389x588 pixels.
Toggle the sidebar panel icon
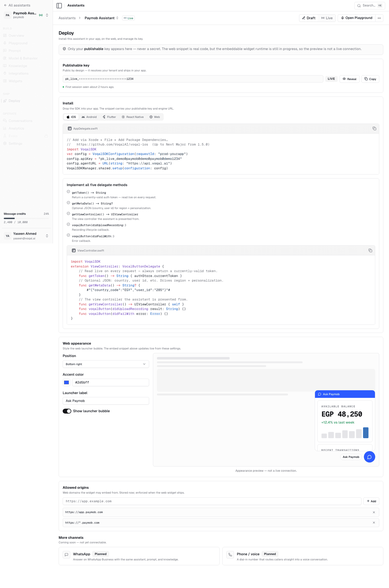coord(59,5)
